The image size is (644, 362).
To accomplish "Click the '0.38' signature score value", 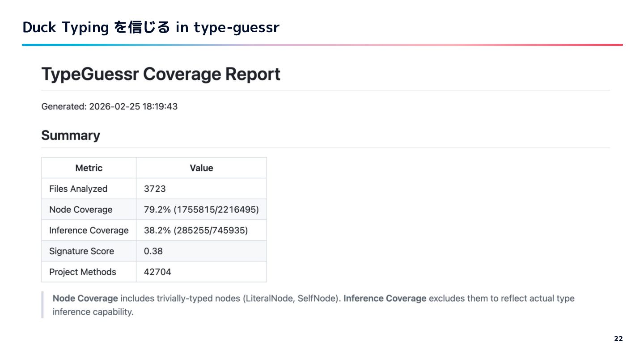I will coord(153,251).
